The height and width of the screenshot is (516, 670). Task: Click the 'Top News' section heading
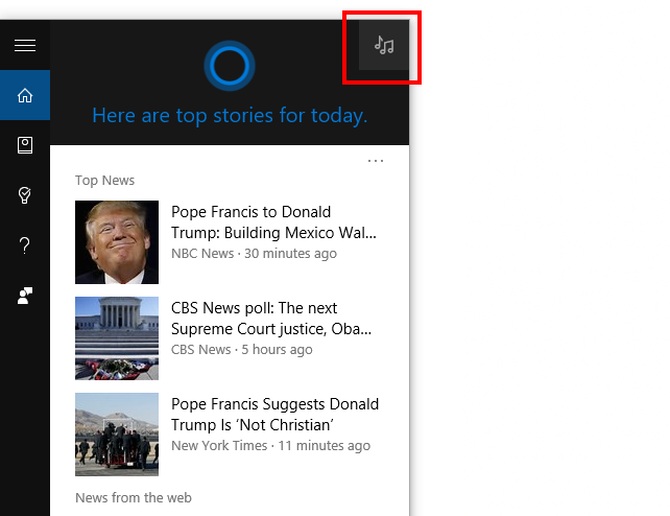coord(105,181)
